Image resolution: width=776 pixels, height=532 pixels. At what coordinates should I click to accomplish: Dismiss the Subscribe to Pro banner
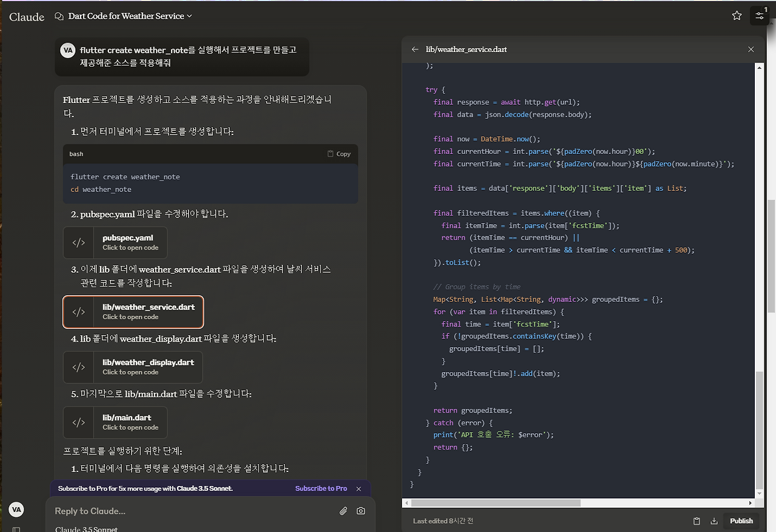358,488
